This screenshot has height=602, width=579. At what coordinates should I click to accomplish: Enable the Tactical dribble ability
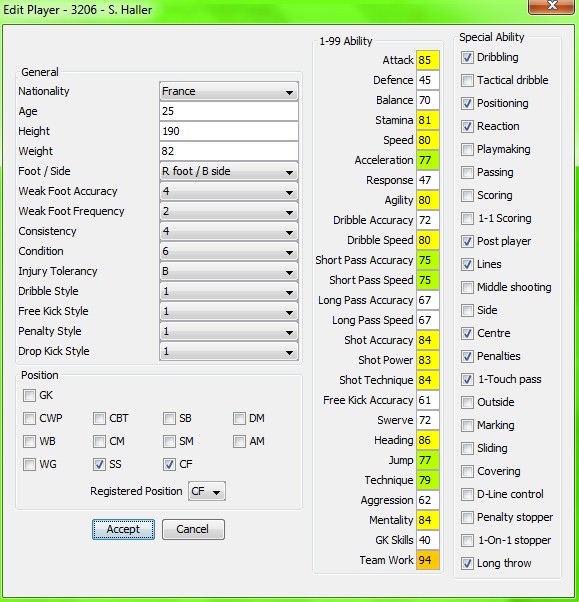467,80
